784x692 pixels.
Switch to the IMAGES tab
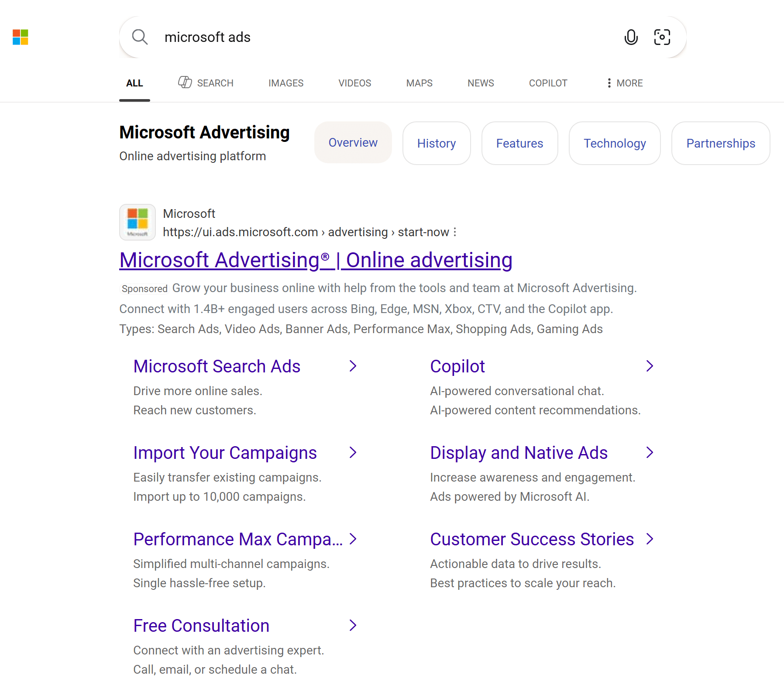pos(286,83)
